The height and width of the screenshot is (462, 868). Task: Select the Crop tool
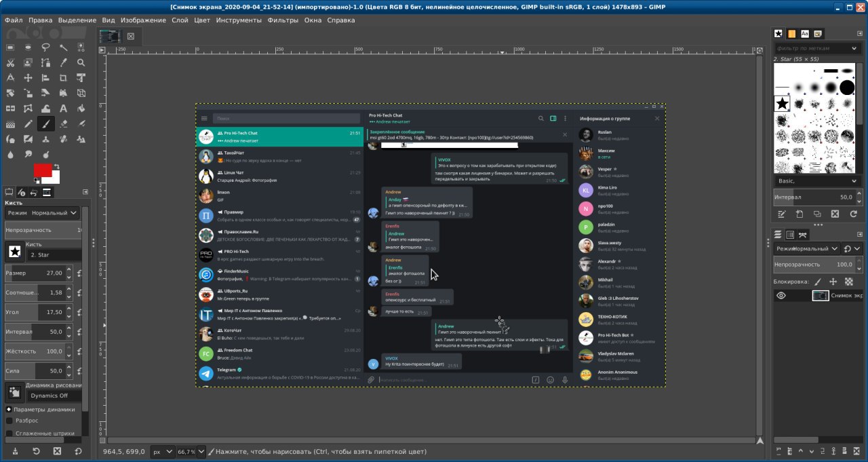(x=63, y=78)
